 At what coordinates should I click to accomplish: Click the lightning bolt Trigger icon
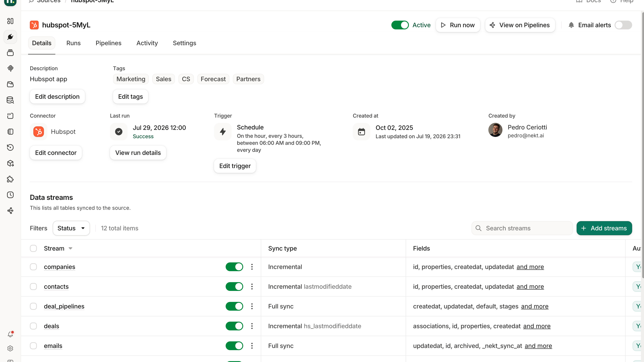click(x=223, y=132)
